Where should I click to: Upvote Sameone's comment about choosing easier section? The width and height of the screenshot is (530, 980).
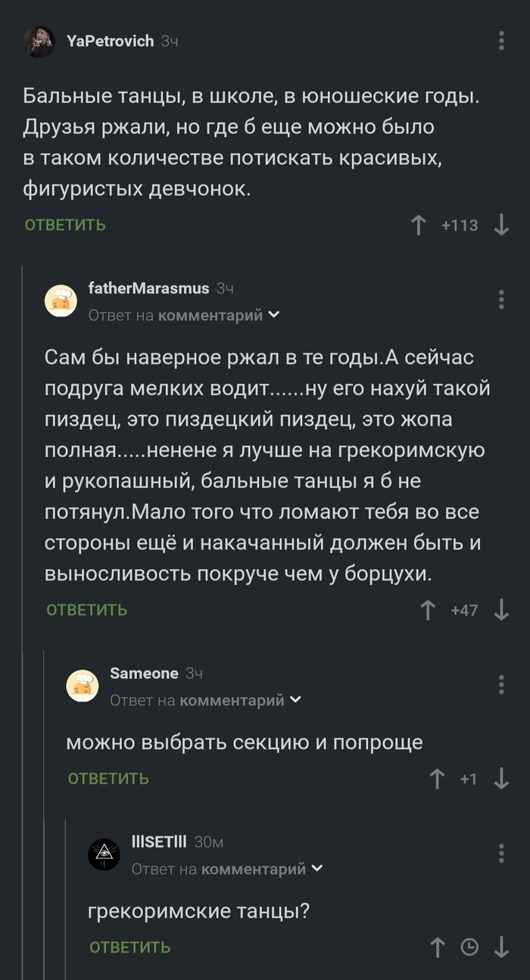tap(436, 777)
